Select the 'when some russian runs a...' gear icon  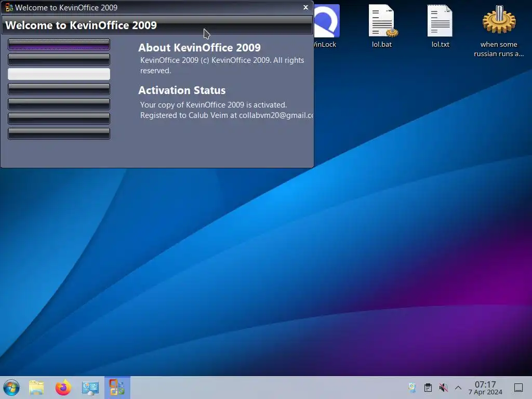point(499,31)
